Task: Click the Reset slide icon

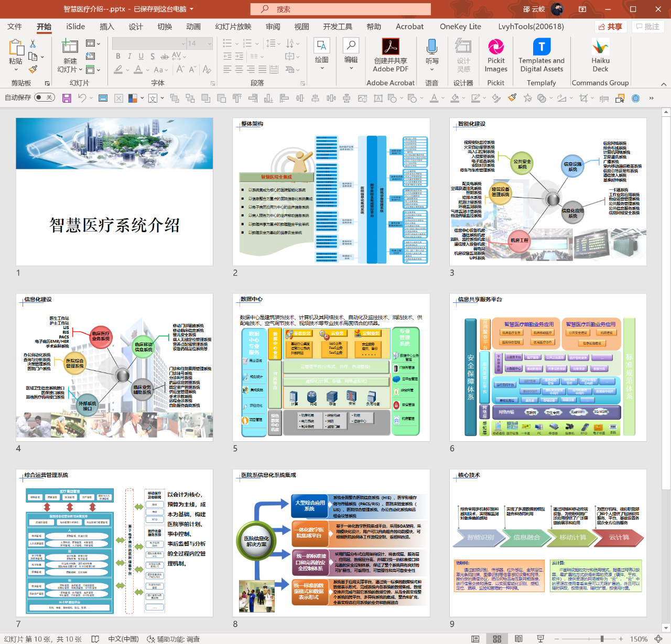Action: tap(91, 56)
